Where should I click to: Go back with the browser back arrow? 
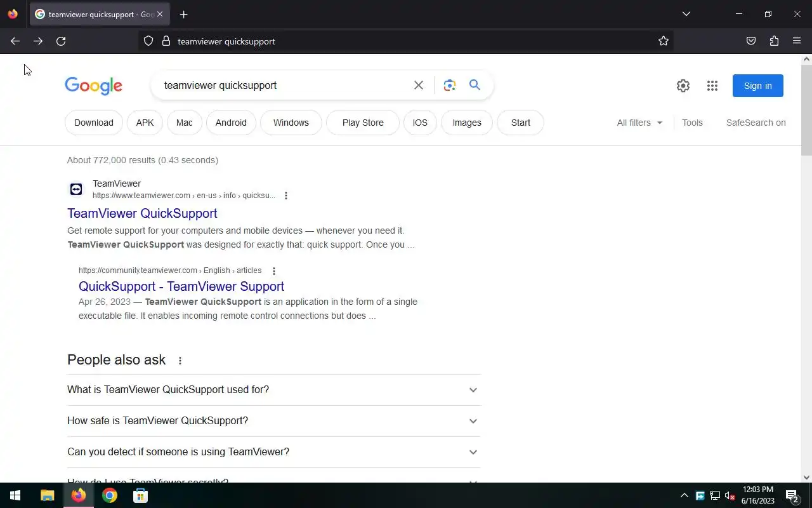pyautogui.click(x=15, y=41)
